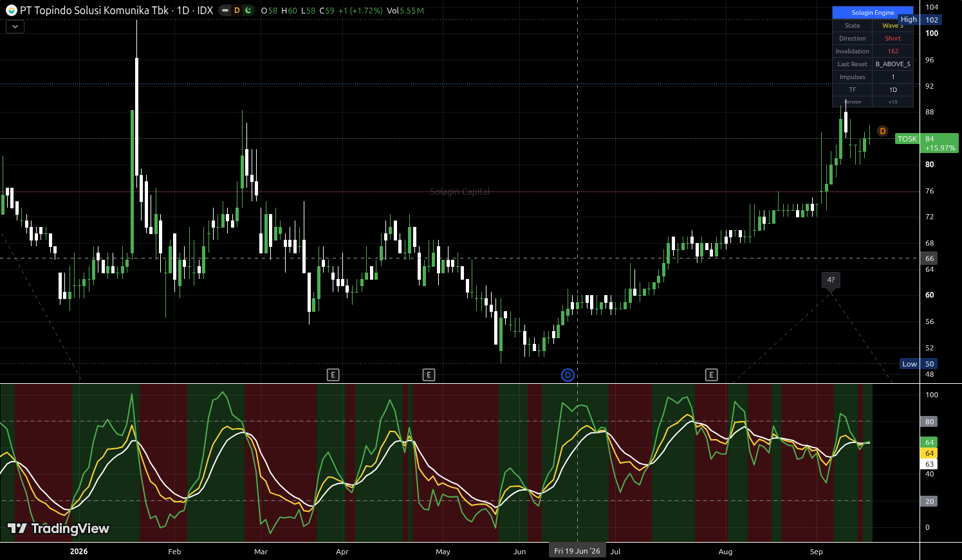The width and height of the screenshot is (962, 560).
Task: Open the earnings E marker nearest Apr
Action: pyautogui.click(x=333, y=375)
